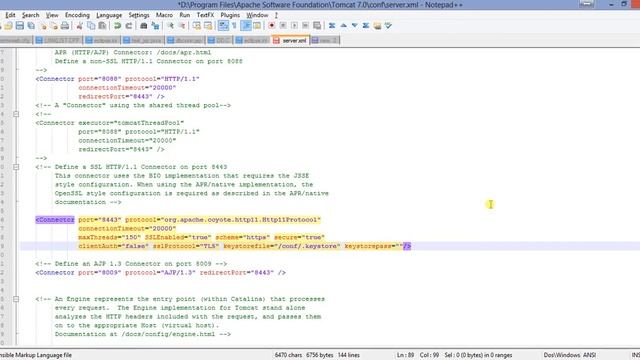Play back the recorded macro icon

click(x=294, y=26)
